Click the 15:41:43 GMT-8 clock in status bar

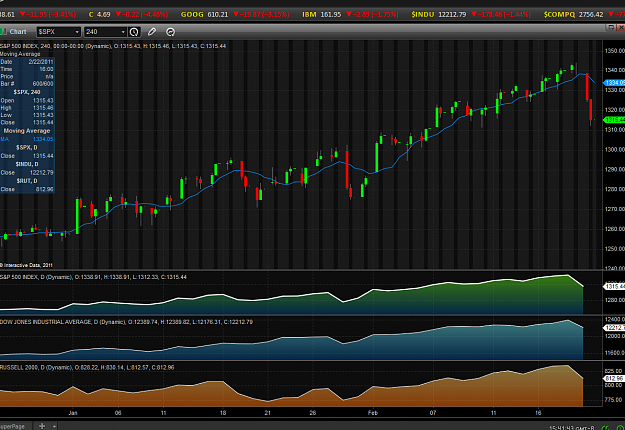[572, 428]
